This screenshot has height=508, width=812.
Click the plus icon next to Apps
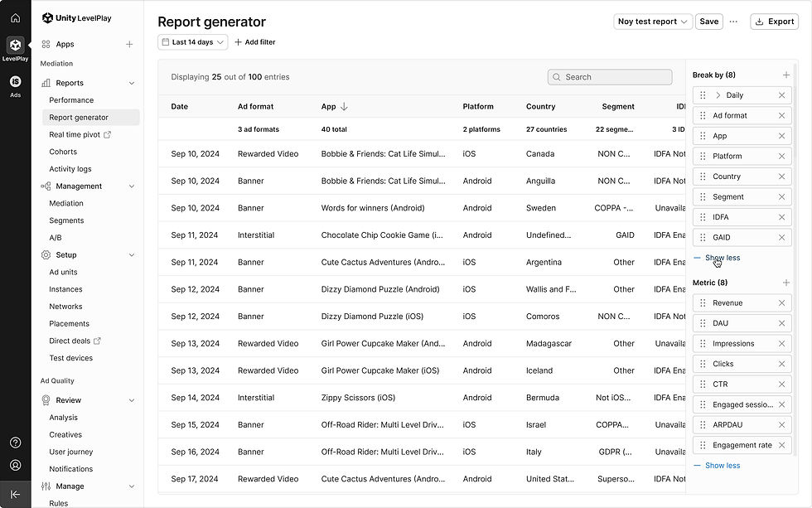(x=129, y=45)
